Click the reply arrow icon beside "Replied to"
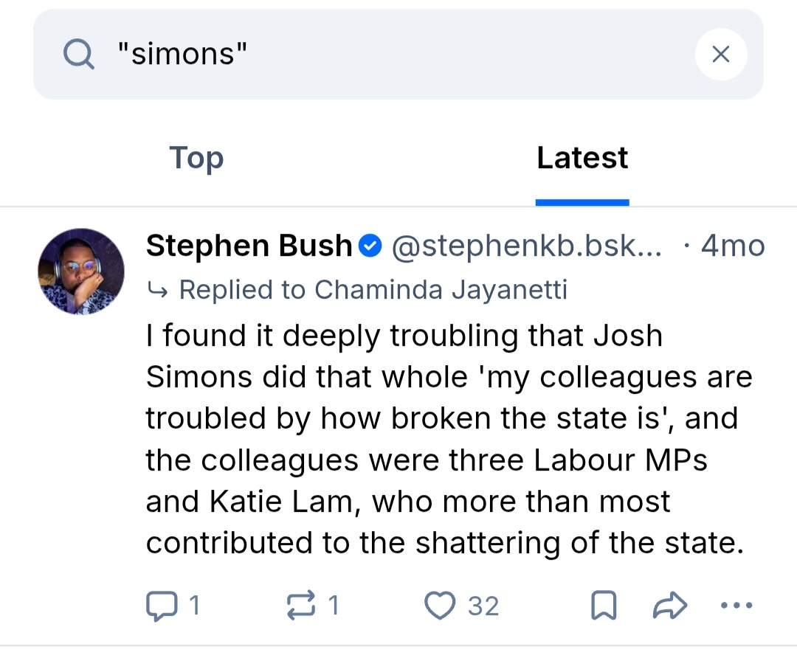The image size is (797, 672). [157, 290]
